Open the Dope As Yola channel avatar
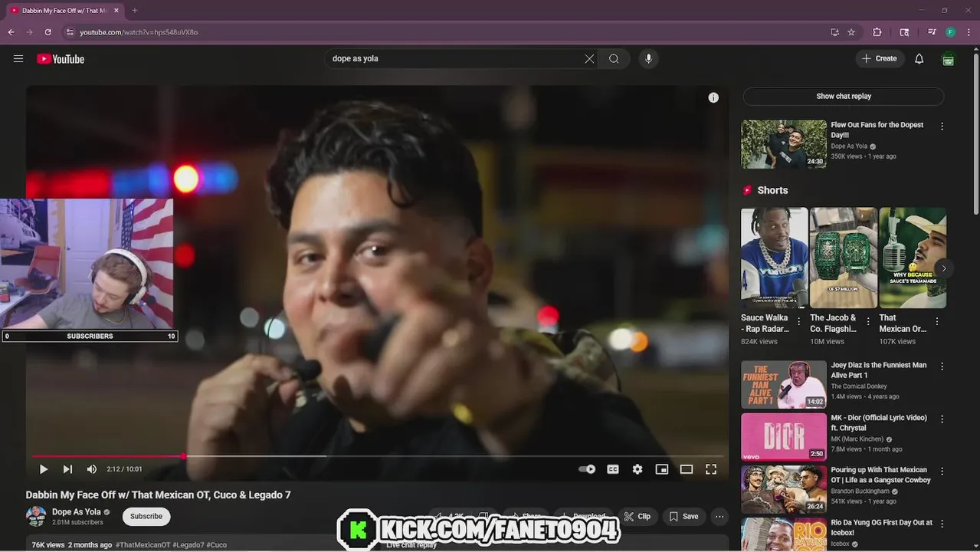The width and height of the screenshot is (980, 552). 36,516
